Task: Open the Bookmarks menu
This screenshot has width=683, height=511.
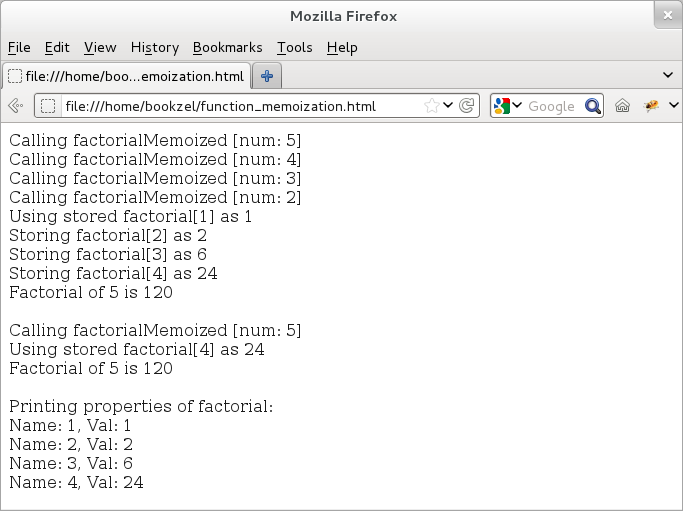Action: pyautogui.click(x=227, y=47)
